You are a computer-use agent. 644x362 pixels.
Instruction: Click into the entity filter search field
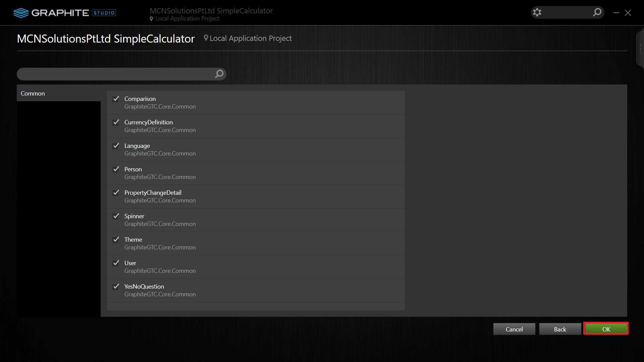114,74
